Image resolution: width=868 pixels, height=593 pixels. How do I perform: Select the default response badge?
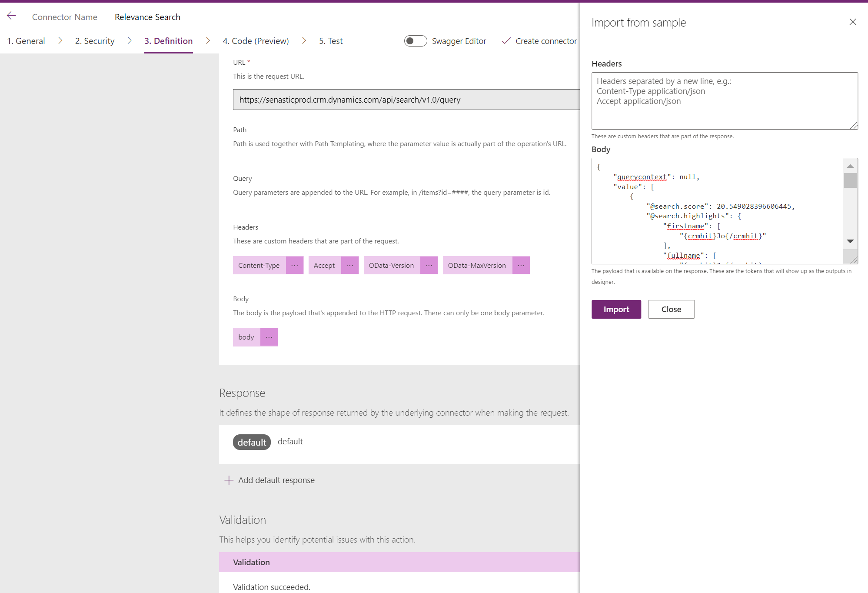tap(252, 442)
